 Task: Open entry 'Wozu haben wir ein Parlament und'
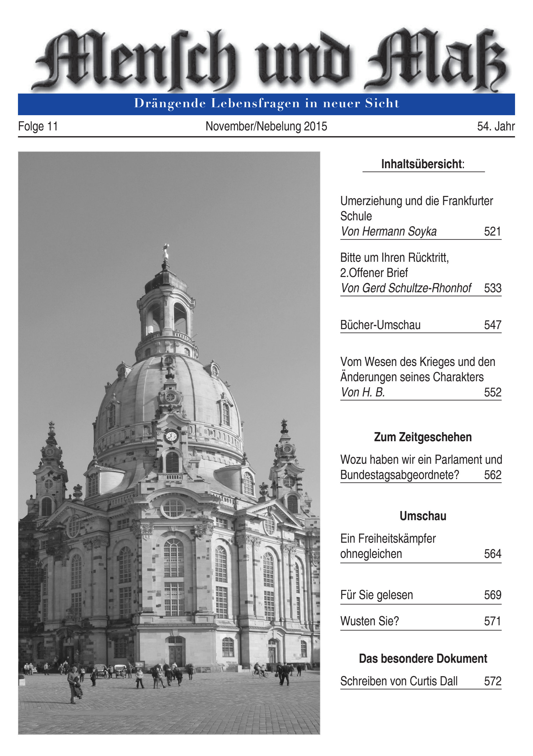point(421,460)
